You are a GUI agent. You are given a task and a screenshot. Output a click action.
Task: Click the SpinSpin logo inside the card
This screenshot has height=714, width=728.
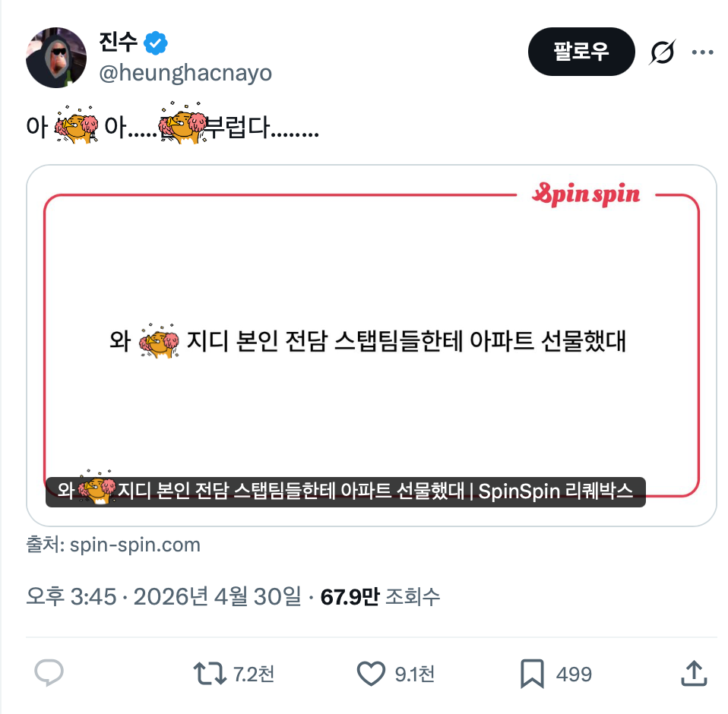pyautogui.click(x=586, y=195)
